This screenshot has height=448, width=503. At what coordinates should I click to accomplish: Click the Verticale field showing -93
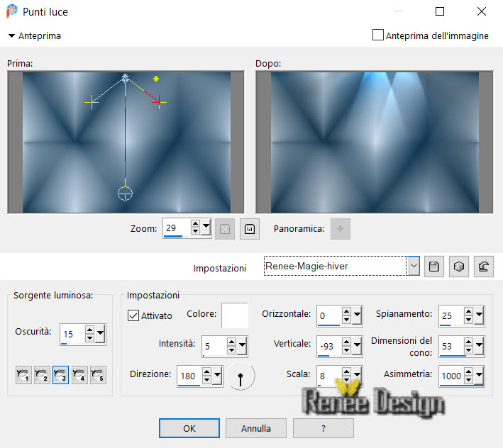pyautogui.click(x=329, y=346)
